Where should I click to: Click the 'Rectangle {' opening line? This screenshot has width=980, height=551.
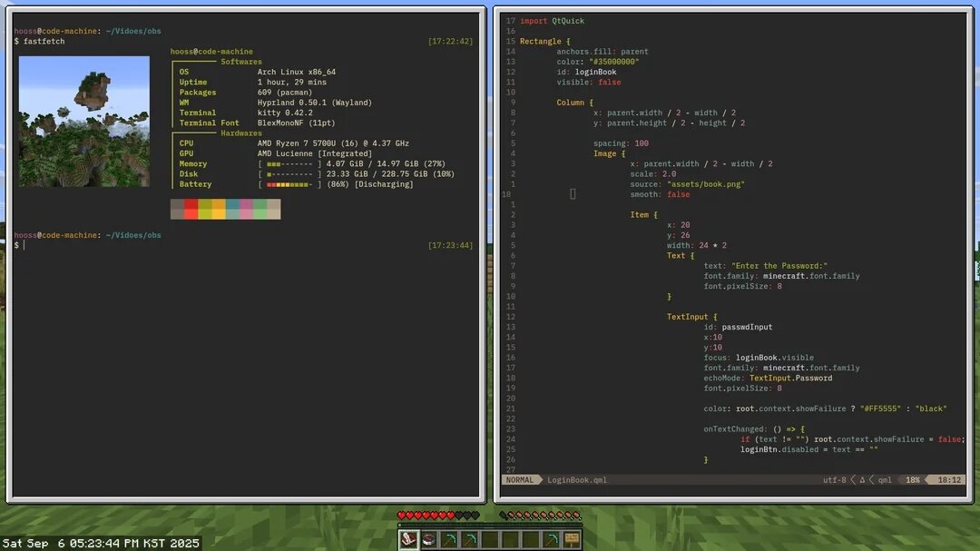[545, 41]
